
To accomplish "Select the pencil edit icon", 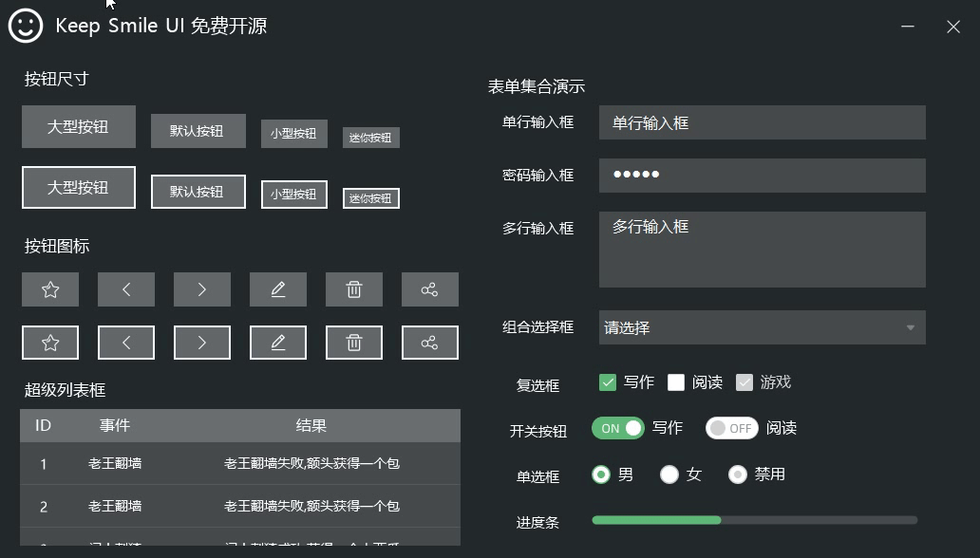I will 277,288.
